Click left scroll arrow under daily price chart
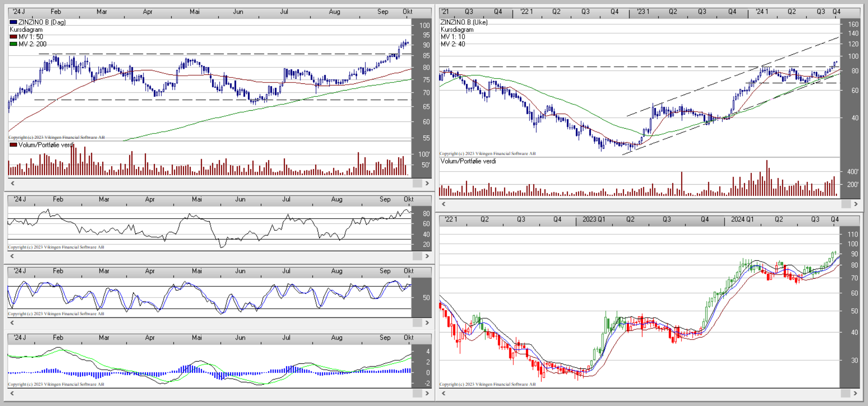 [x=13, y=183]
